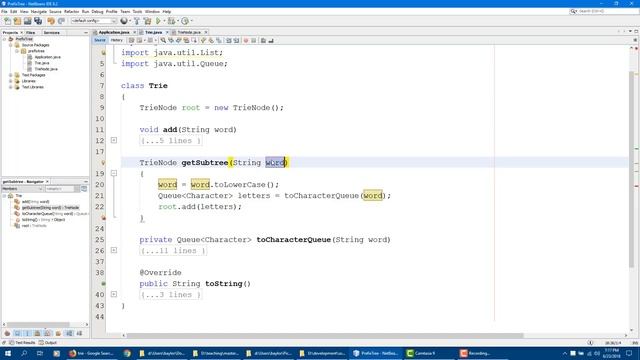Click the Build Project hammer icon
Image resolution: width=640 pixels, height=360 pixels.
click(x=137, y=21)
